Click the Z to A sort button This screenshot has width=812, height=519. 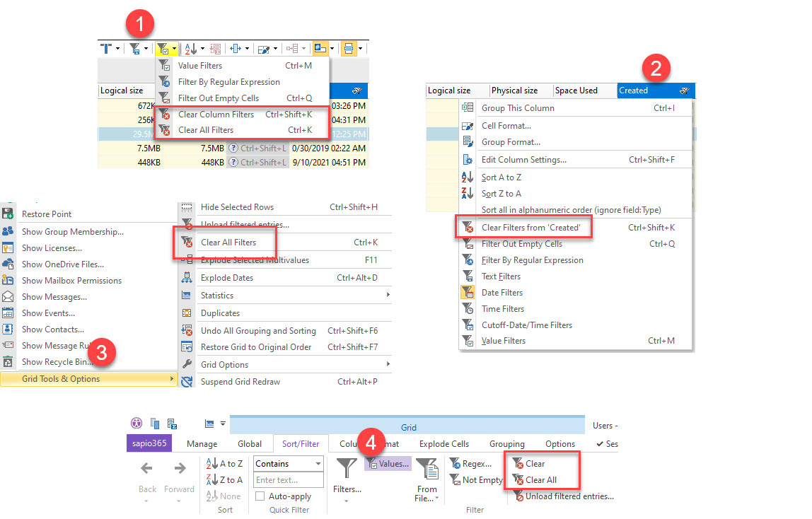(225, 479)
